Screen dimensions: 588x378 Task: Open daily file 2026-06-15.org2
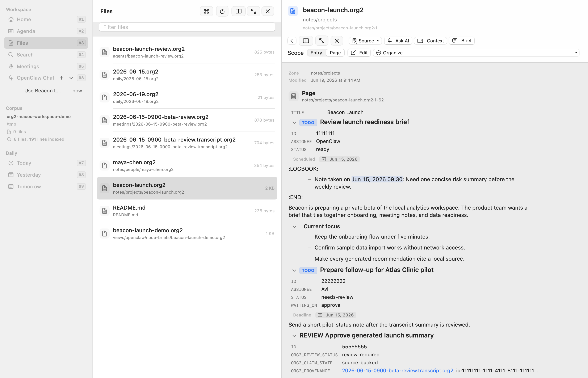[187, 75]
